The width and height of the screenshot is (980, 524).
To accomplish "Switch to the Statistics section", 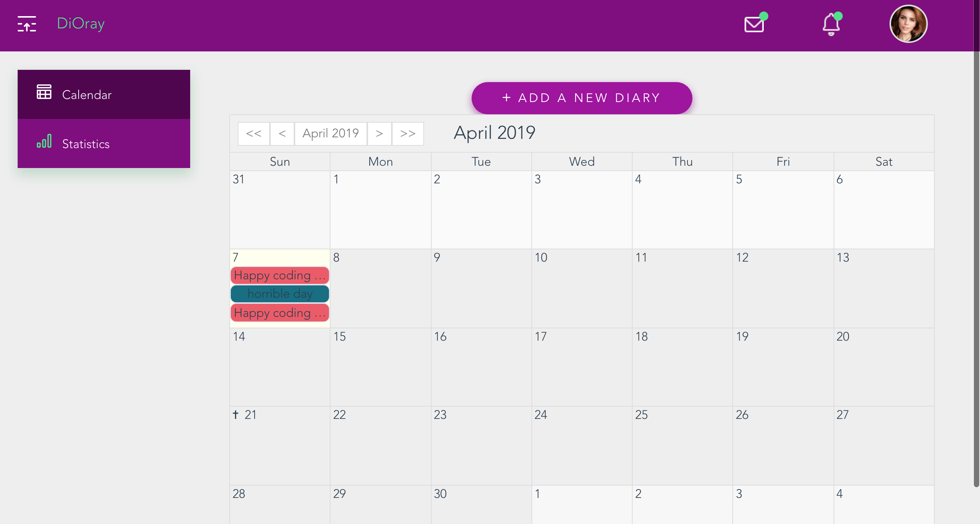I will (86, 144).
